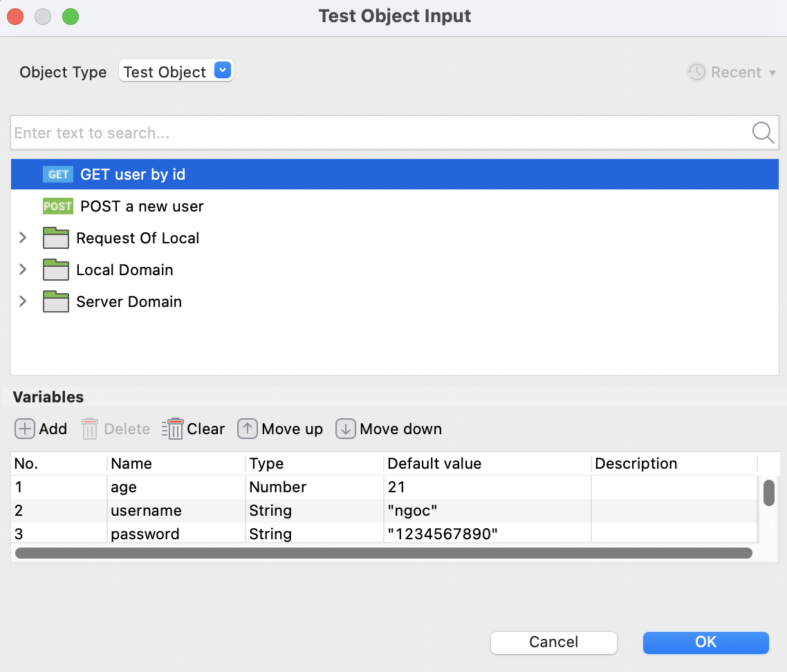
Task: Click the search text field
Action: tap(380, 133)
